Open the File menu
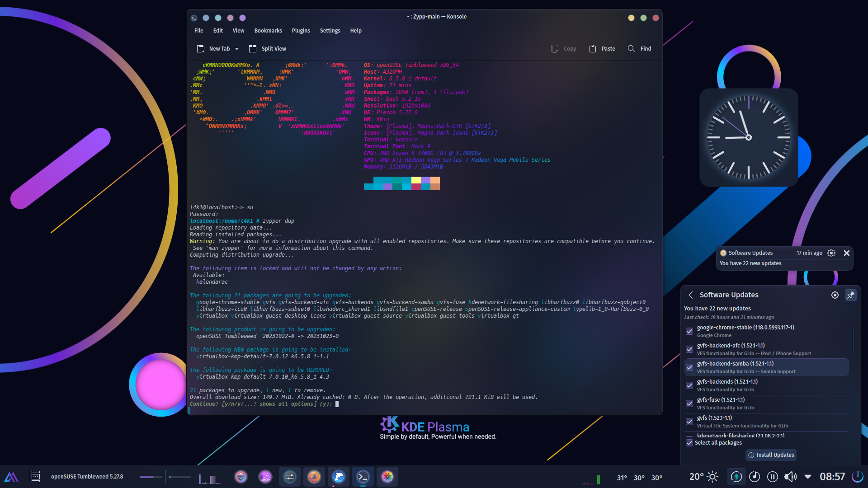This screenshot has height=488, width=868. pos(198,31)
